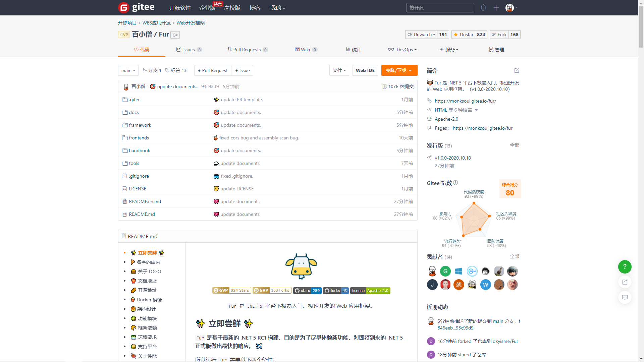The image size is (644, 362).
Task: Click the + Pull Request button
Action: coord(213,70)
